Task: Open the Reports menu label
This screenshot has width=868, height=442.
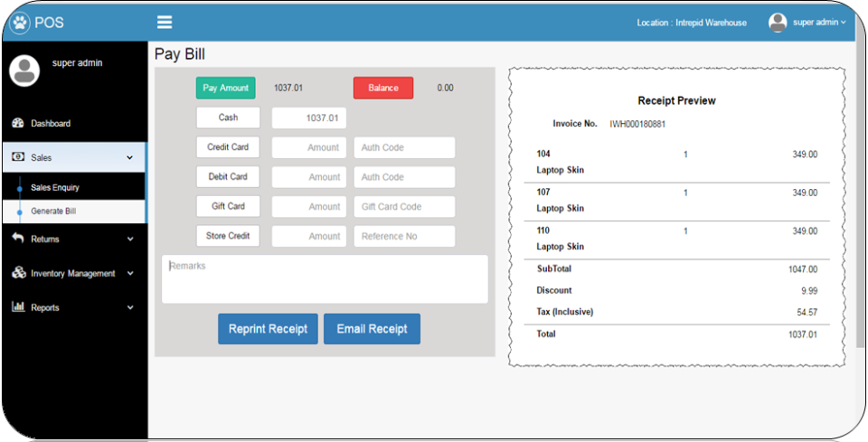Action: point(45,307)
